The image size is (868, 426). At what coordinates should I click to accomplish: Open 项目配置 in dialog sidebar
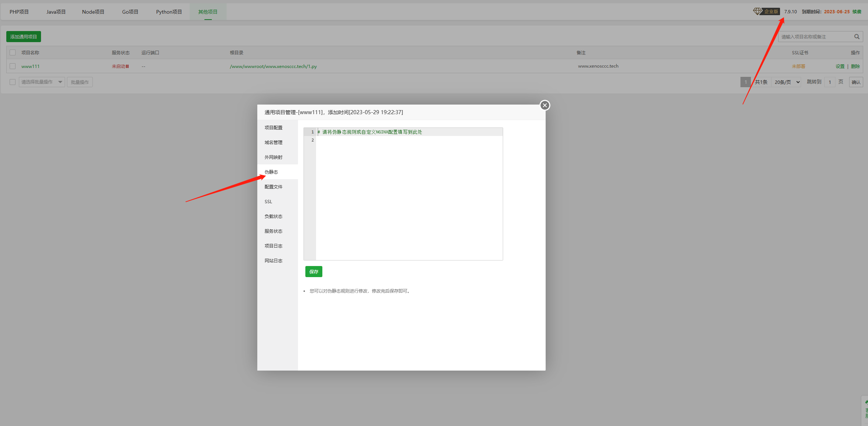click(x=278, y=127)
